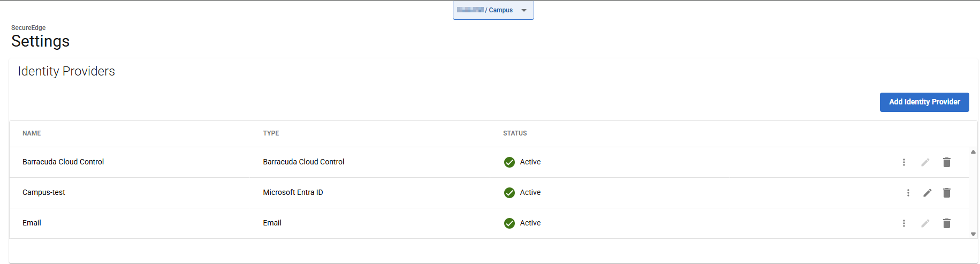Click Active status icon for Email row
Image resolution: width=980 pixels, height=264 pixels.
pyautogui.click(x=510, y=223)
